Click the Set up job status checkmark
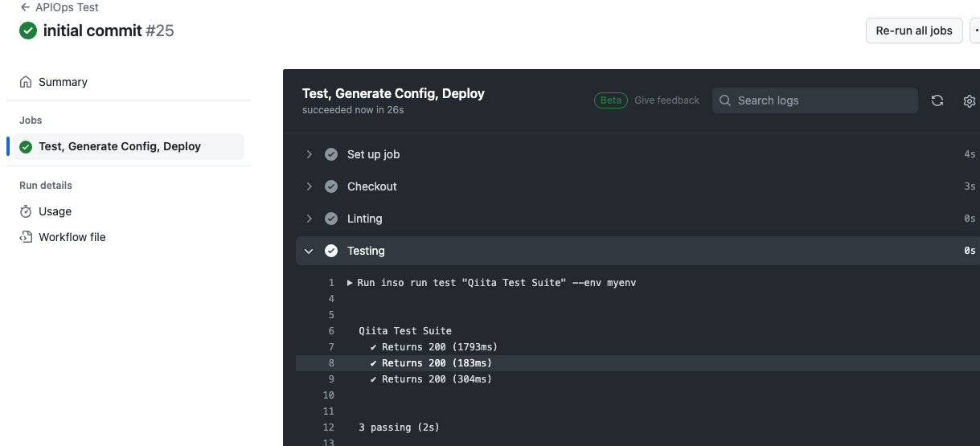Image resolution: width=980 pixels, height=446 pixels. pyautogui.click(x=330, y=154)
